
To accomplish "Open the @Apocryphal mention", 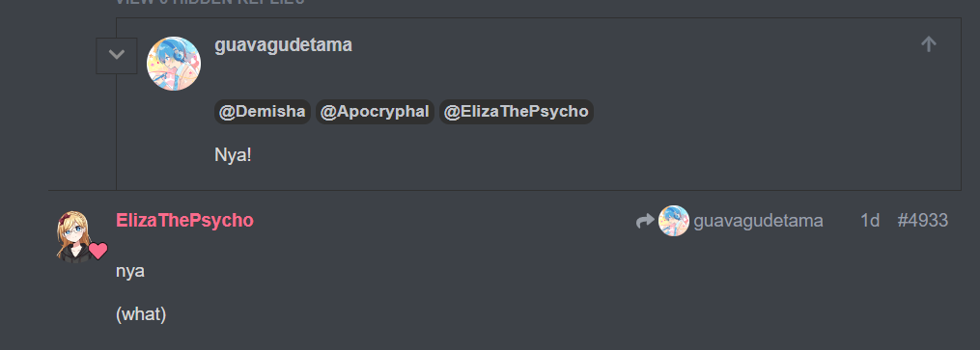I will click(375, 112).
